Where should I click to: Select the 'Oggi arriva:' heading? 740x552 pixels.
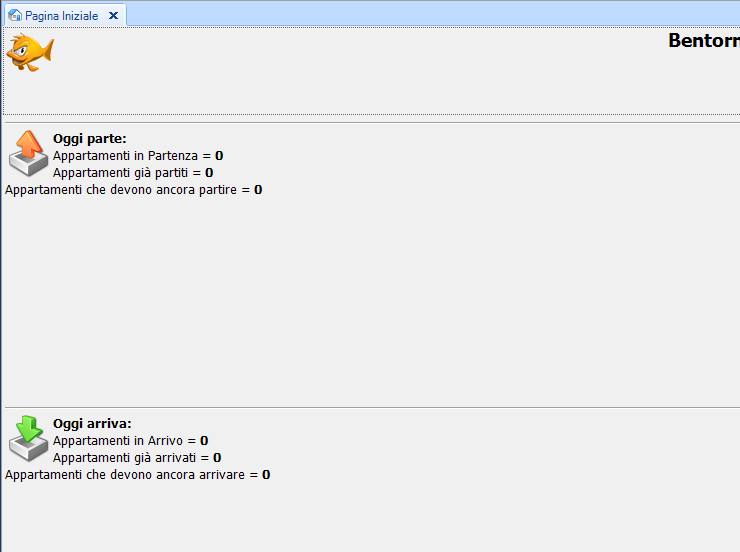point(92,423)
